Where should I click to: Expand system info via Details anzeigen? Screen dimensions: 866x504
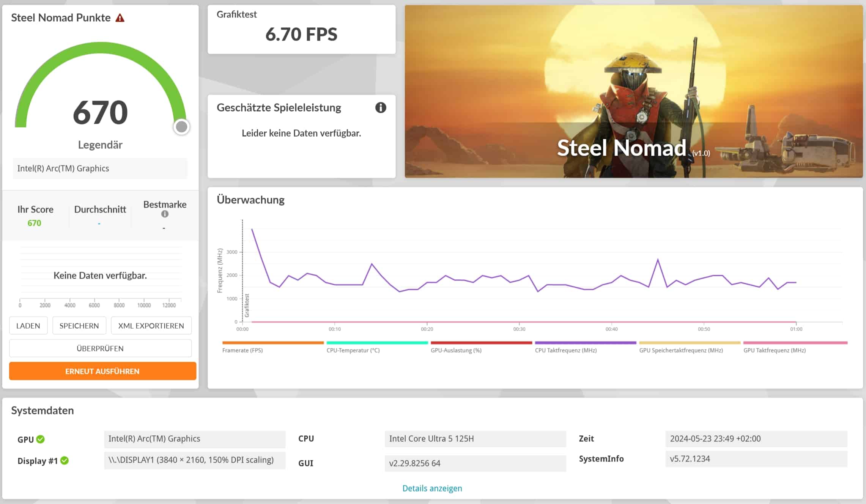[432, 488]
